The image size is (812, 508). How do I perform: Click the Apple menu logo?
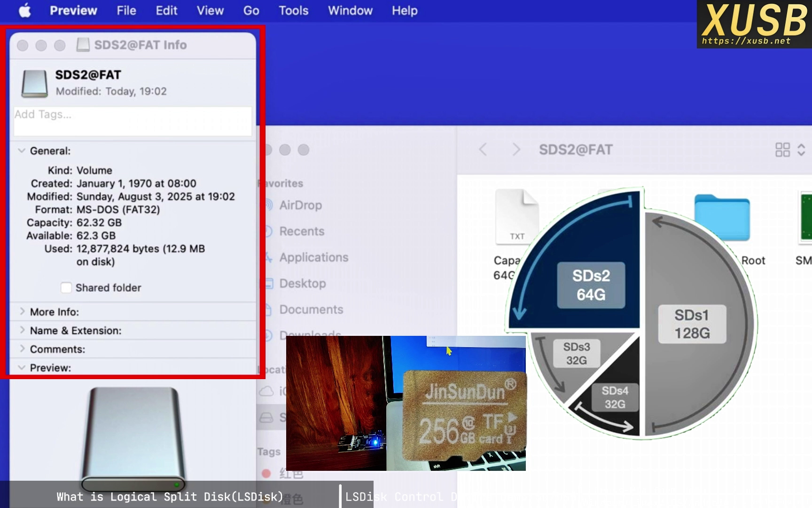pos(24,10)
